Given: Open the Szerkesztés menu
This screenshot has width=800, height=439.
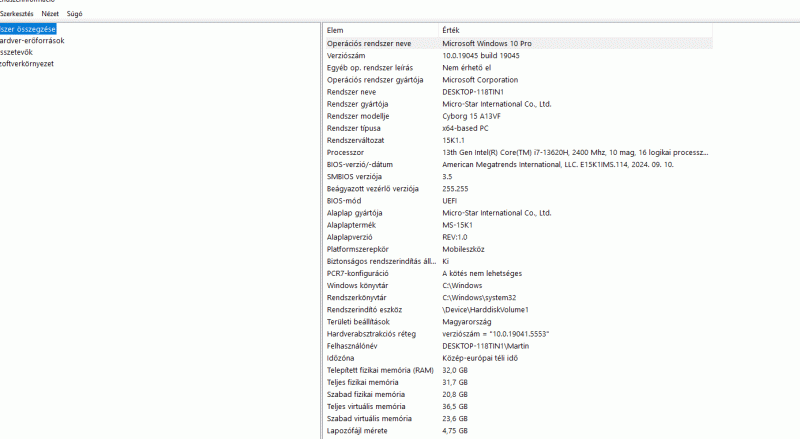Looking at the screenshot, I should click(x=16, y=14).
